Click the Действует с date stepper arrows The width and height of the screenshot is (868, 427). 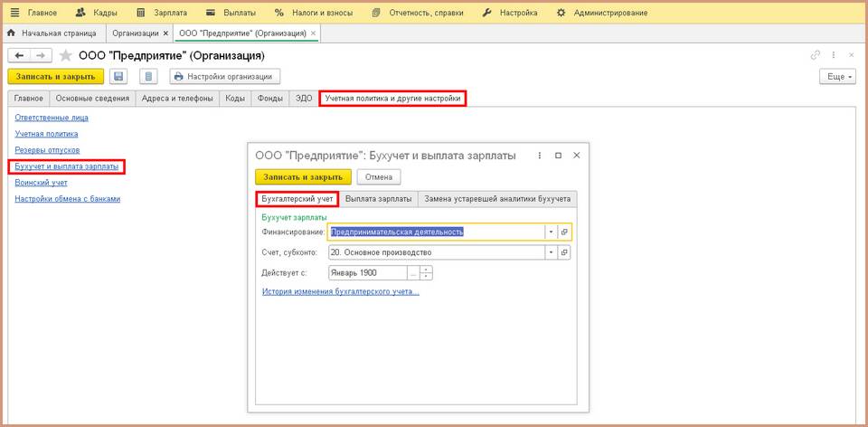point(427,272)
